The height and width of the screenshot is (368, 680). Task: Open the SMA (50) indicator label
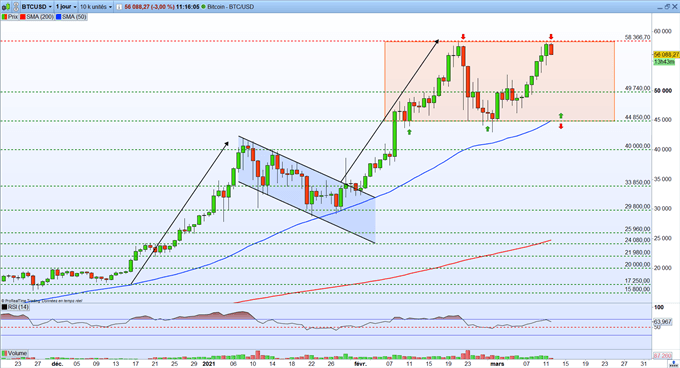pyautogui.click(x=74, y=17)
